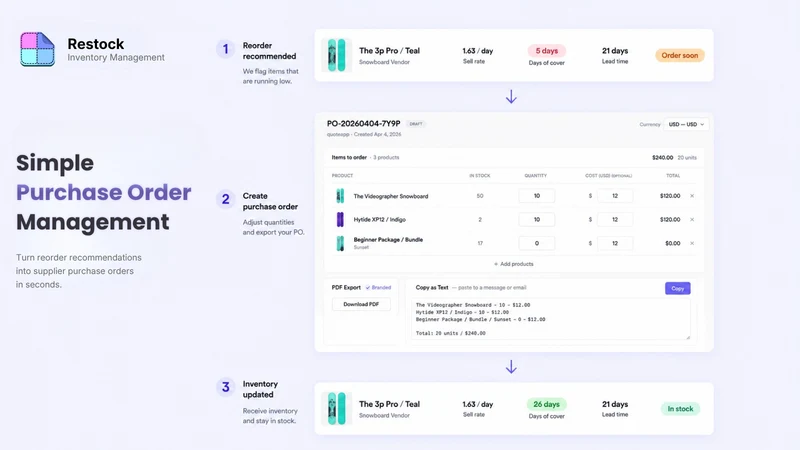
Task: Click the Restock app logo icon
Action: [37, 49]
